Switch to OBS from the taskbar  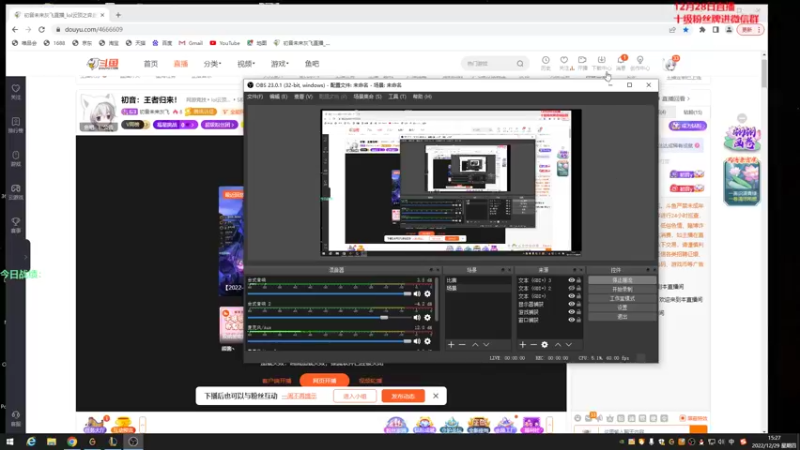(x=133, y=442)
